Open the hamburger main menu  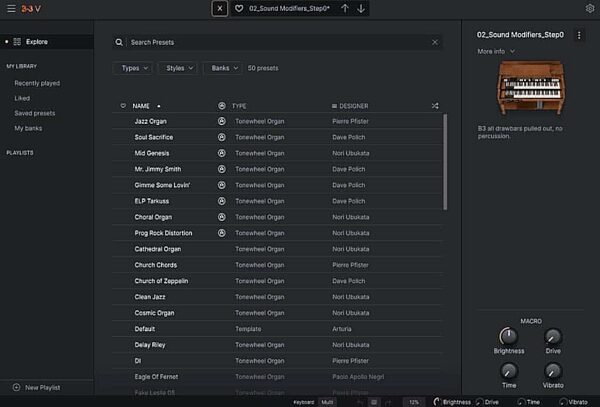point(11,8)
